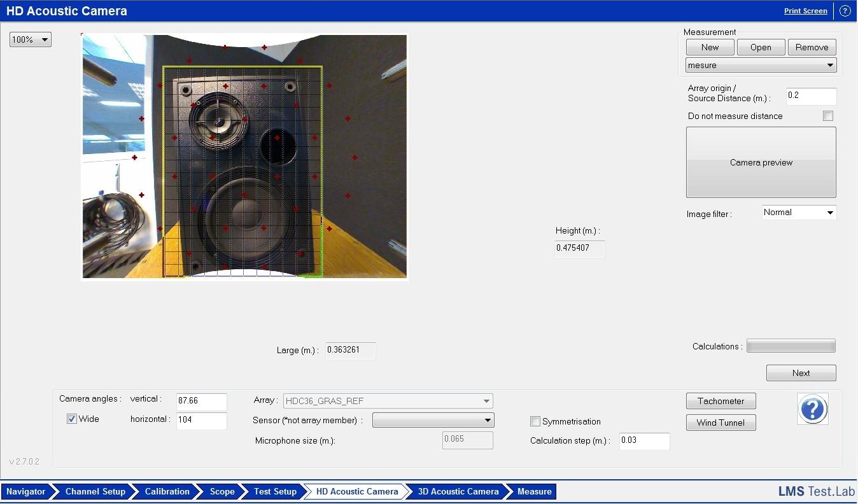Open the help icon in the title bar
The width and height of the screenshot is (858, 504).
(x=845, y=11)
